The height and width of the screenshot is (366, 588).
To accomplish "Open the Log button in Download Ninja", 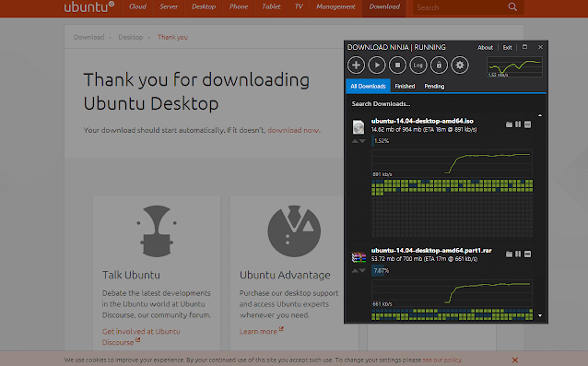I will tap(418, 65).
